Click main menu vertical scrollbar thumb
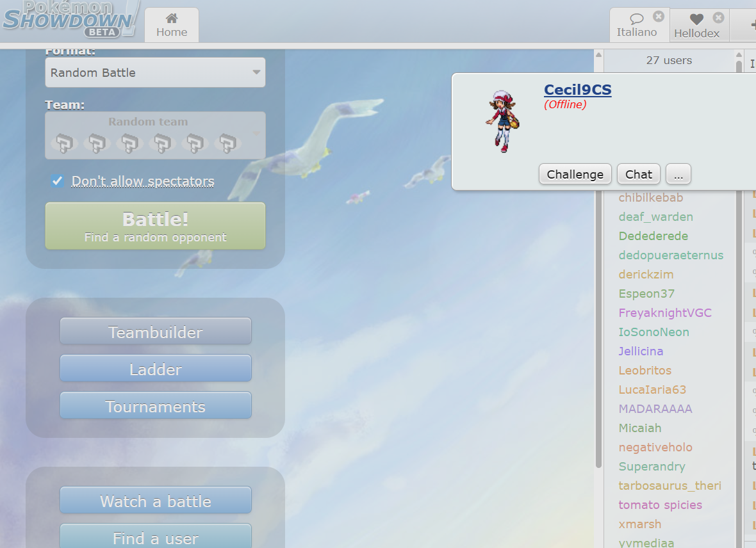The image size is (756, 548). click(599, 328)
